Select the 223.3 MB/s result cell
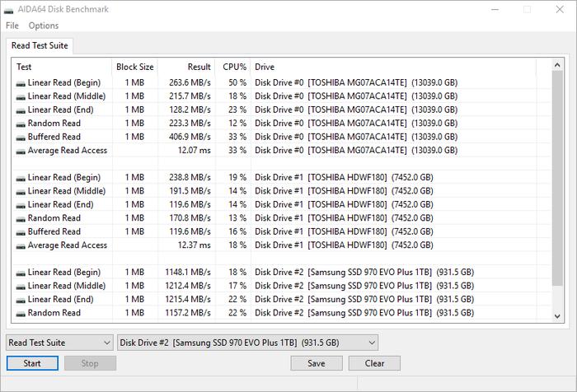Viewport: 577px width, 392px height. tap(190, 124)
